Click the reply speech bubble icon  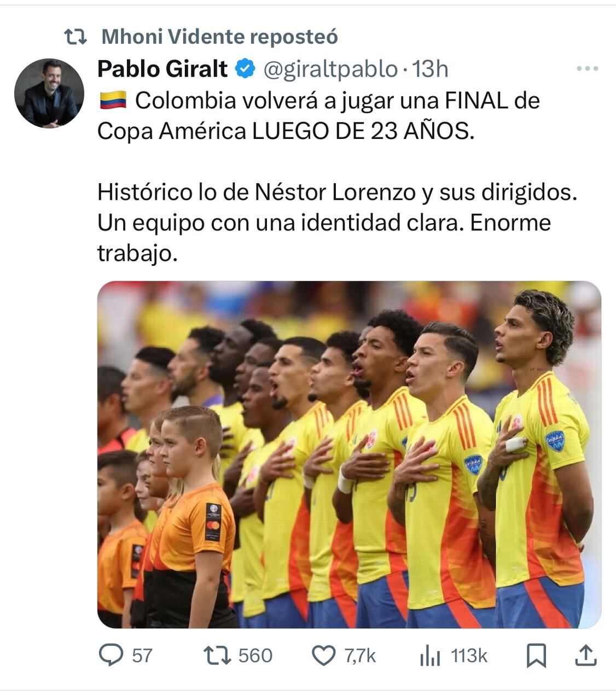(111, 655)
